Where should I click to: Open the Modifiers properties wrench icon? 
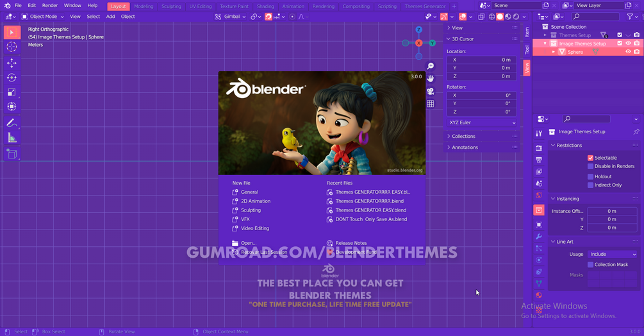(539, 237)
